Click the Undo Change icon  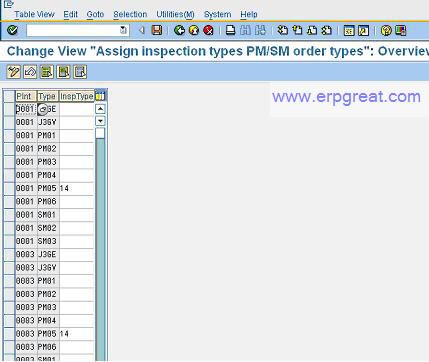click(x=30, y=72)
